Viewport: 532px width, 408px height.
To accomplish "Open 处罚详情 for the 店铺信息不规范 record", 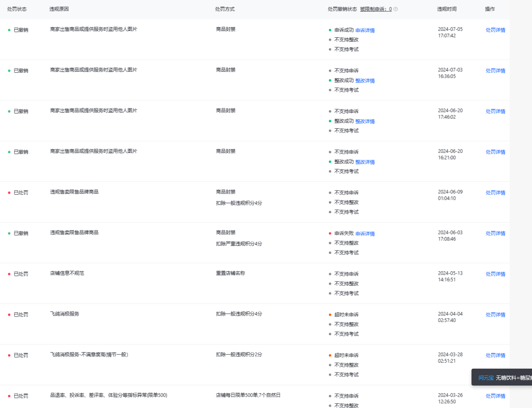I will (x=495, y=274).
